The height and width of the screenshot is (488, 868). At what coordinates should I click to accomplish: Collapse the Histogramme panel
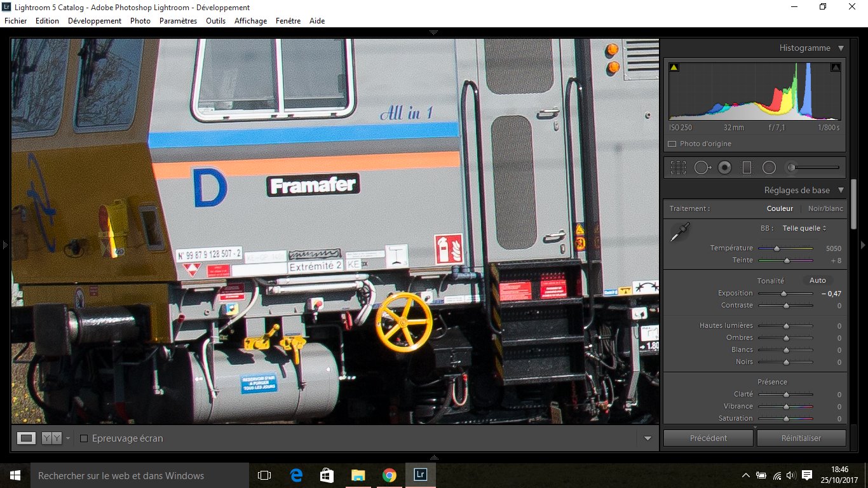(841, 48)
